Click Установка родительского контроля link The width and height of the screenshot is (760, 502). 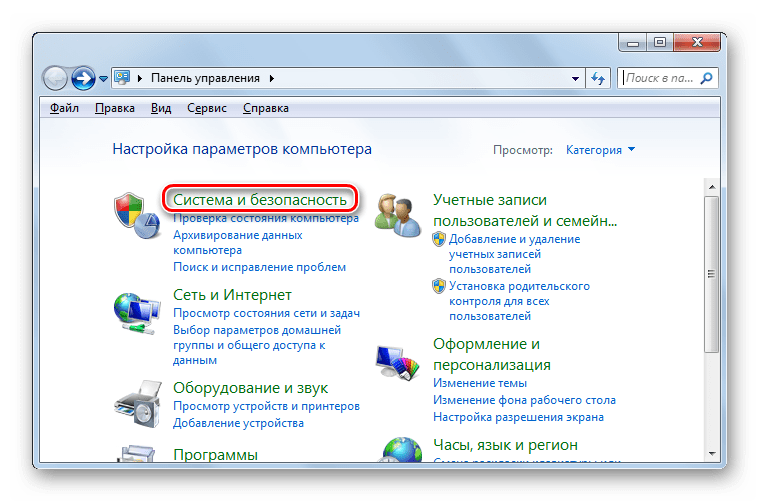[x=519, y=301]
